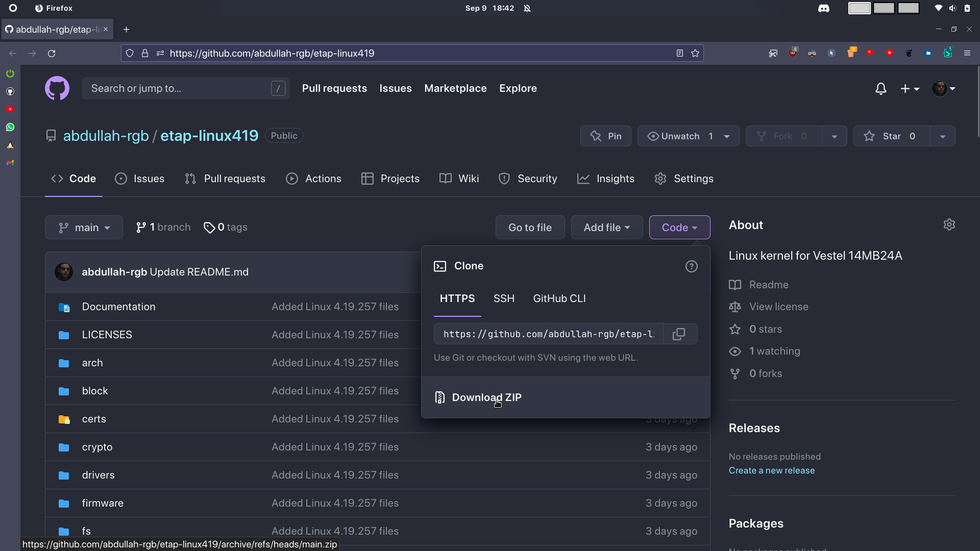Open the Add file dropdown
The image size is (980, 551).
point(606,228)
